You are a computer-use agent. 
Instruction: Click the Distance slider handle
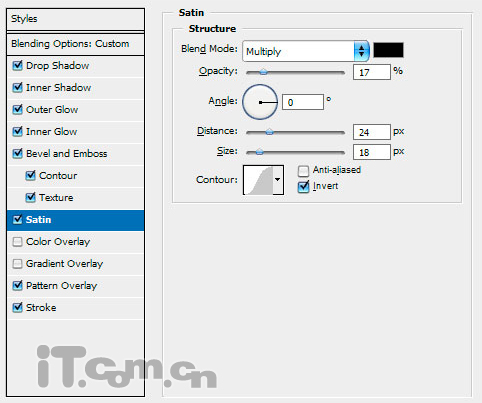click(269, 132)
